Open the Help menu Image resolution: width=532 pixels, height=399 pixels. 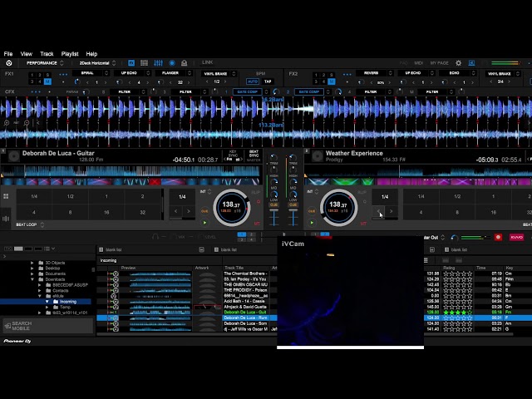click(x=91, y=53)
